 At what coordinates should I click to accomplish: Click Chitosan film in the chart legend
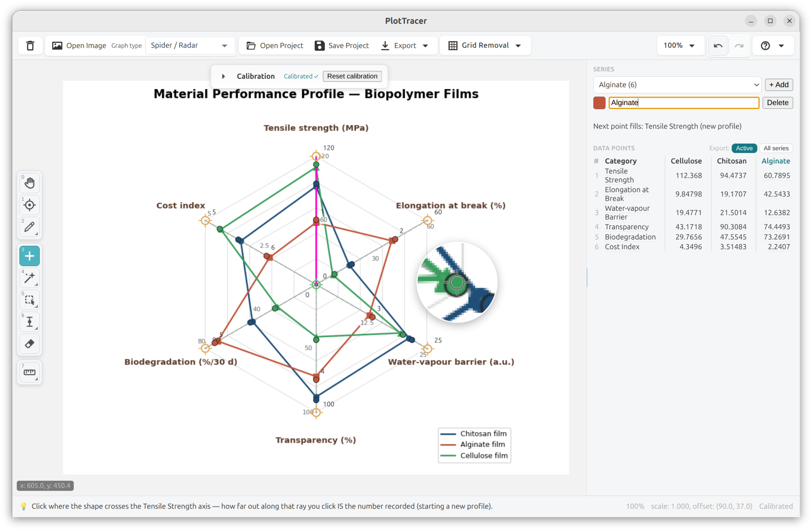click(x=483, y=433)
